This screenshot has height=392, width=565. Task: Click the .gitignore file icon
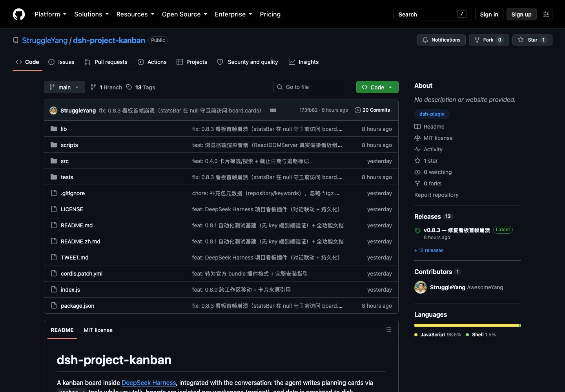54,193
